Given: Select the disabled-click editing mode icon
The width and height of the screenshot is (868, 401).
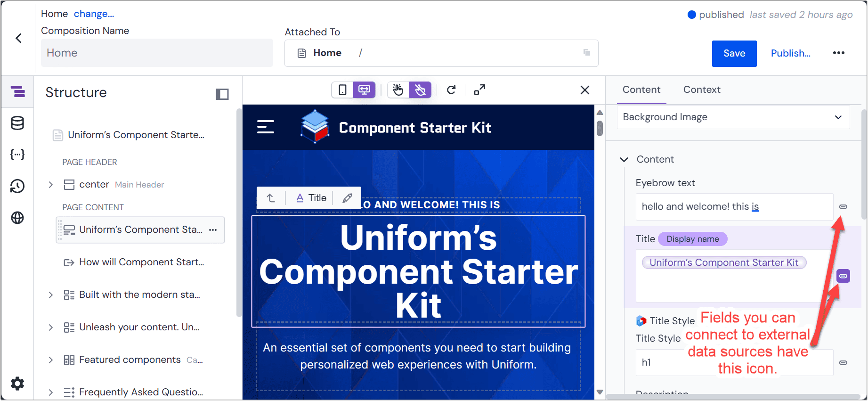Looking at the screenshot, I should (420, 90).
